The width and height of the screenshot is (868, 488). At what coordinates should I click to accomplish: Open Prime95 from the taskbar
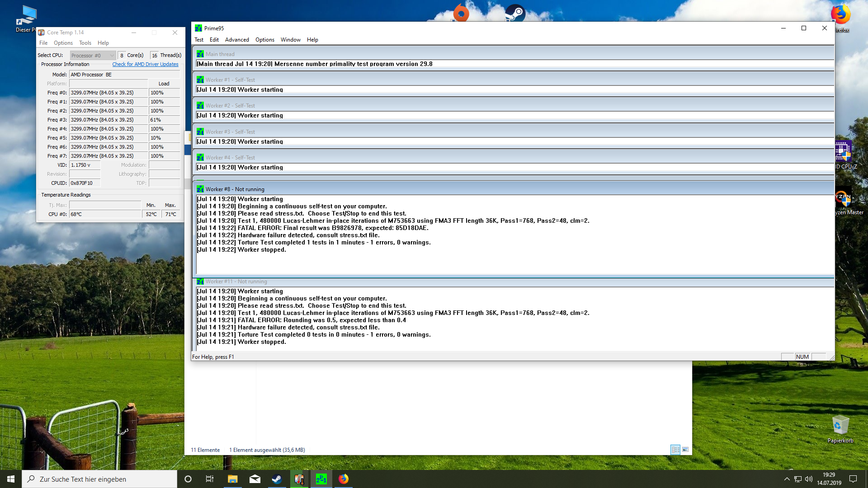pos(321,479)
